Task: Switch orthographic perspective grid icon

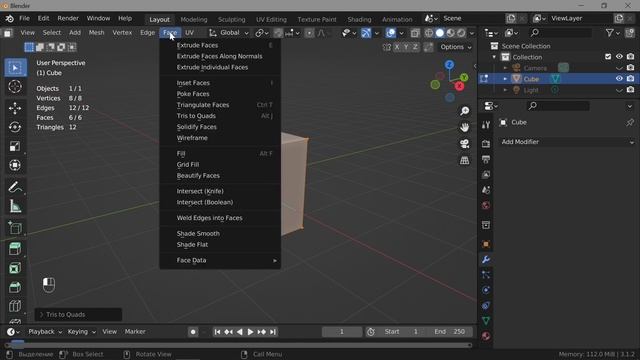Action: 464,160
